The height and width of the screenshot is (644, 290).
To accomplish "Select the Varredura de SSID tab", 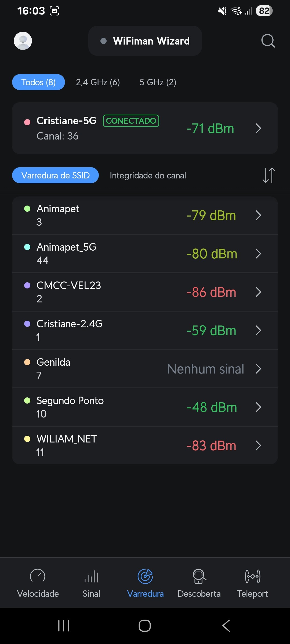I will pyautogui.click(x=55, y=175).
